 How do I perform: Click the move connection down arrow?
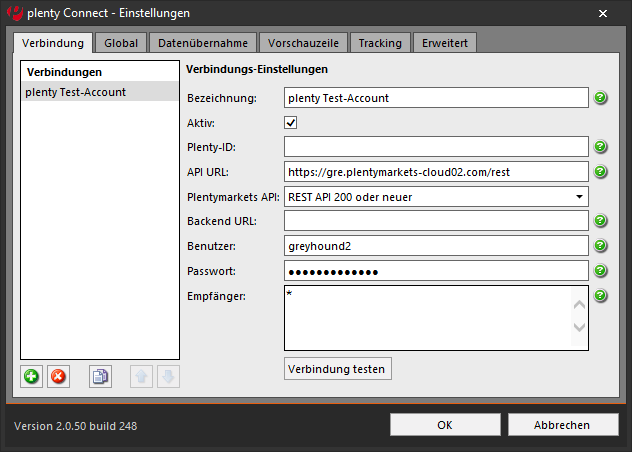[168, 377]
